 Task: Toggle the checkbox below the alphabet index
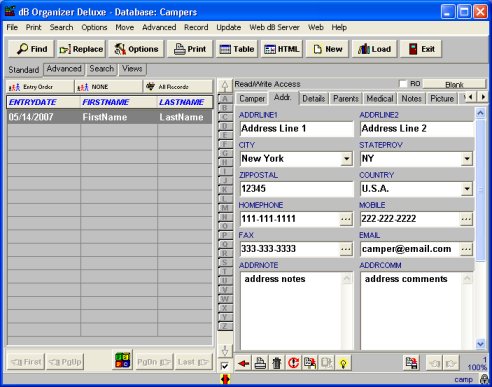click(x=225, y=366)
